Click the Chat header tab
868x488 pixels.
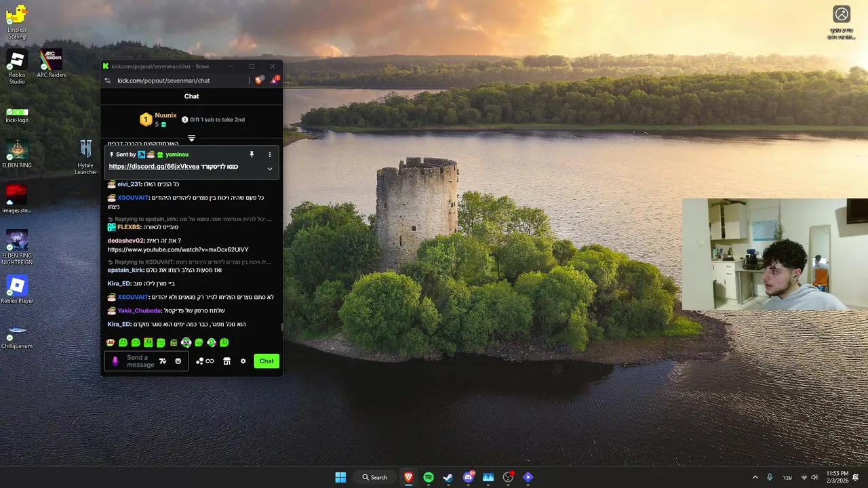[191, 96]
